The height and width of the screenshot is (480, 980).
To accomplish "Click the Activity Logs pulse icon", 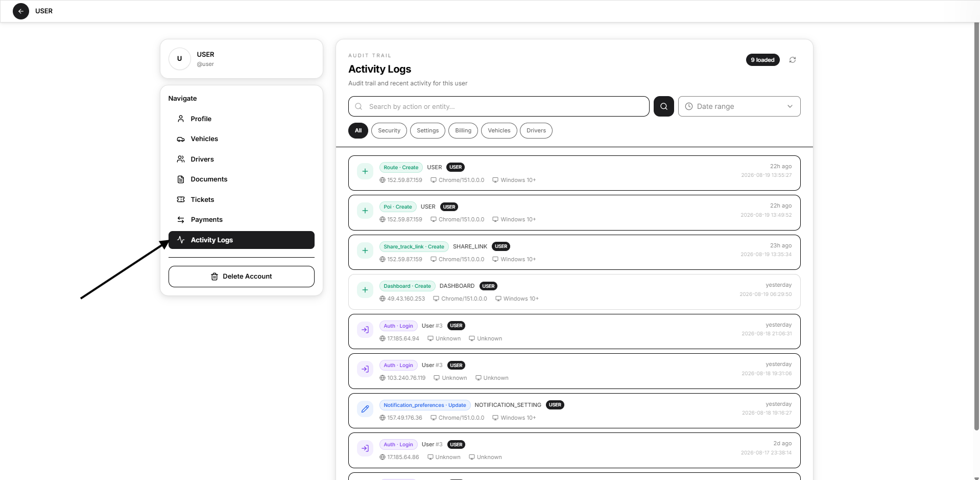I will coord(181,240).
